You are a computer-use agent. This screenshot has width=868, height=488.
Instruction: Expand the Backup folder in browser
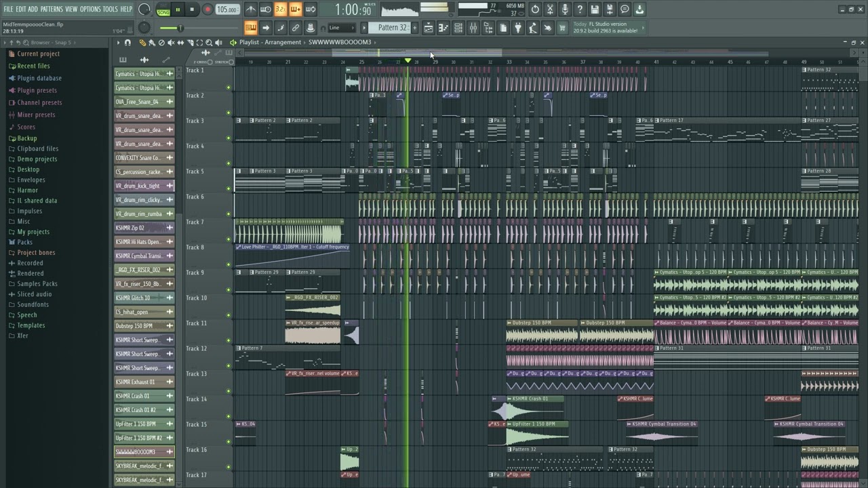pyautogui.click(x=27, y=138)
